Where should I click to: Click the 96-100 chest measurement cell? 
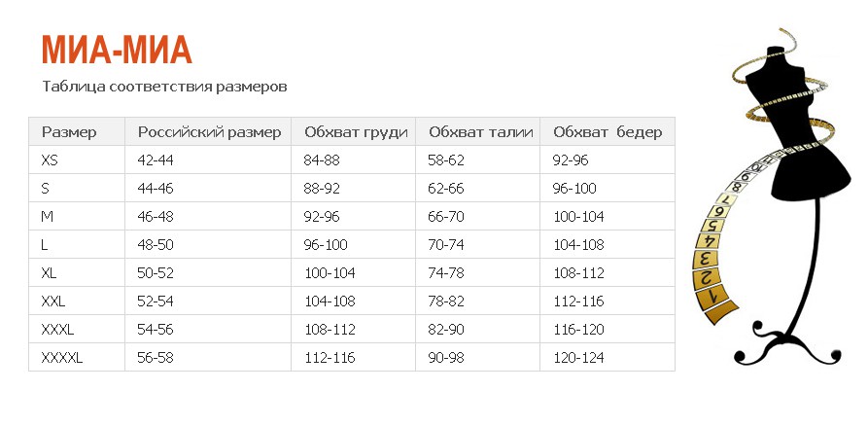click(353, 245)
